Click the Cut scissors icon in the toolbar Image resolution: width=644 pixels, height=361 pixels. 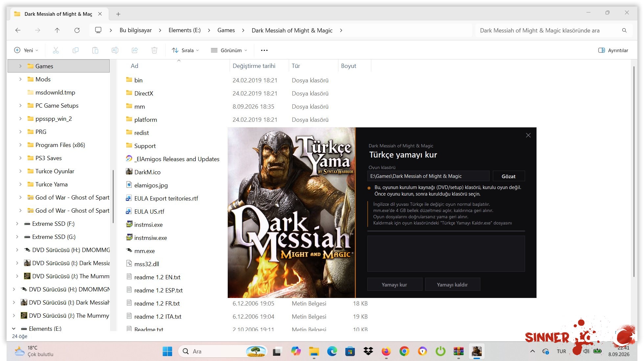(x=56, y=50)
